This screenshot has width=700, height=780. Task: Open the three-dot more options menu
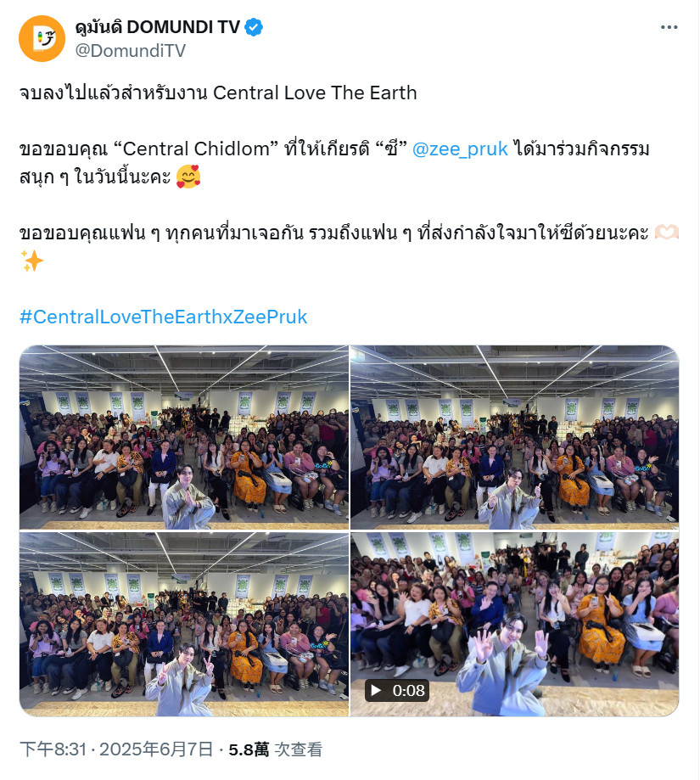pos(669,27)
